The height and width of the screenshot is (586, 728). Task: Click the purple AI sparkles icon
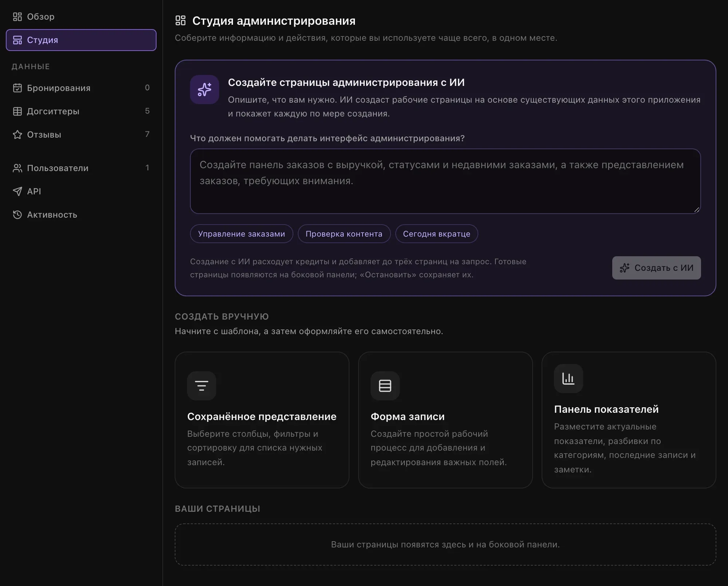[x=205, y=90]
